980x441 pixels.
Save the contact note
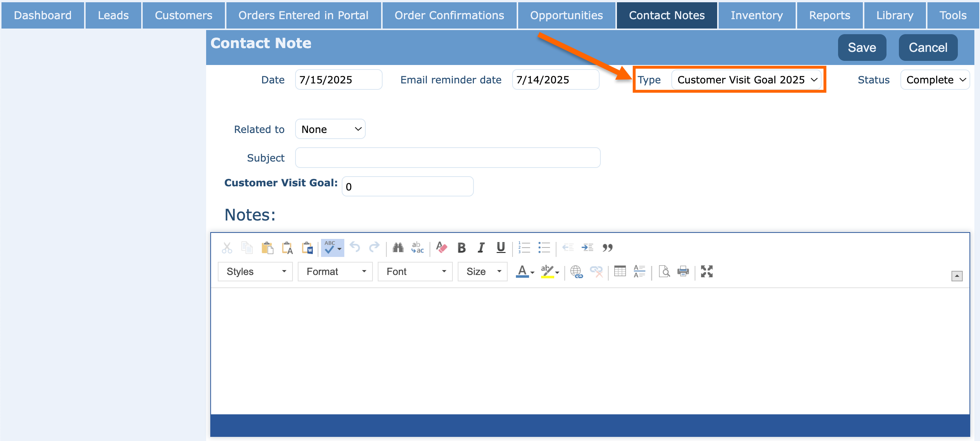click(x=861, y=48)
